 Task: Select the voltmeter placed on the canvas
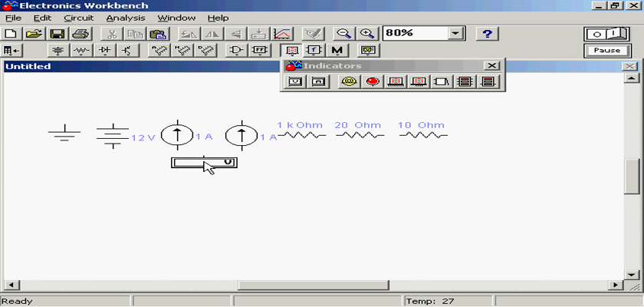204,163
